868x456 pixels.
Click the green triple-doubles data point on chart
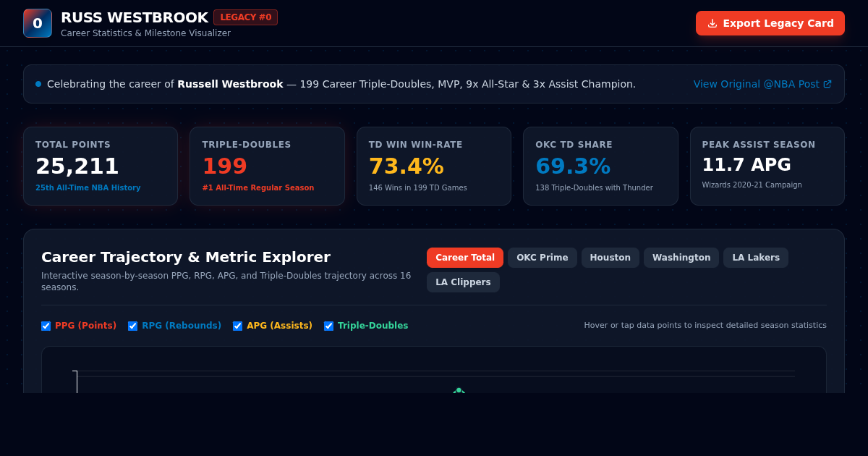tap(459, 391)
